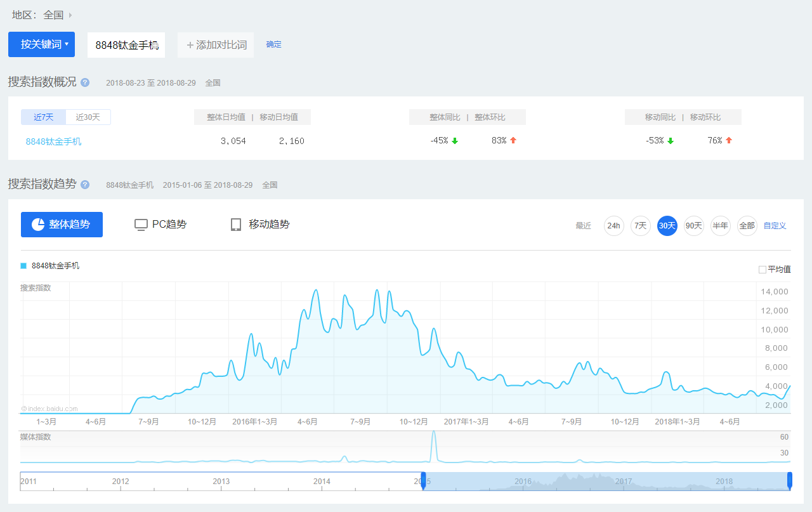Click the red up arrow beside 83%
Image resolution: width=812 pixels, height=512 pixels.
tap(513, 140)
